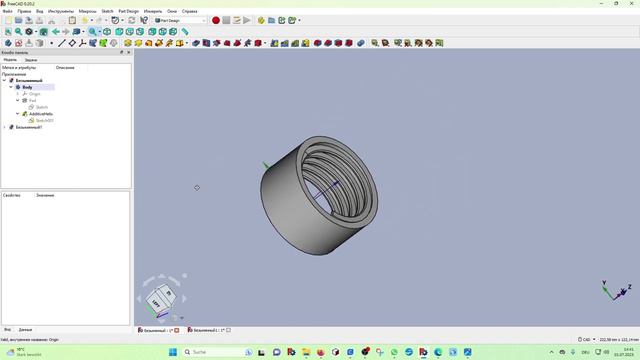This screenshot has width=640, height=360.
Task: Float the combo view panel
Action: pyautogui.click(x=121, y=52)
